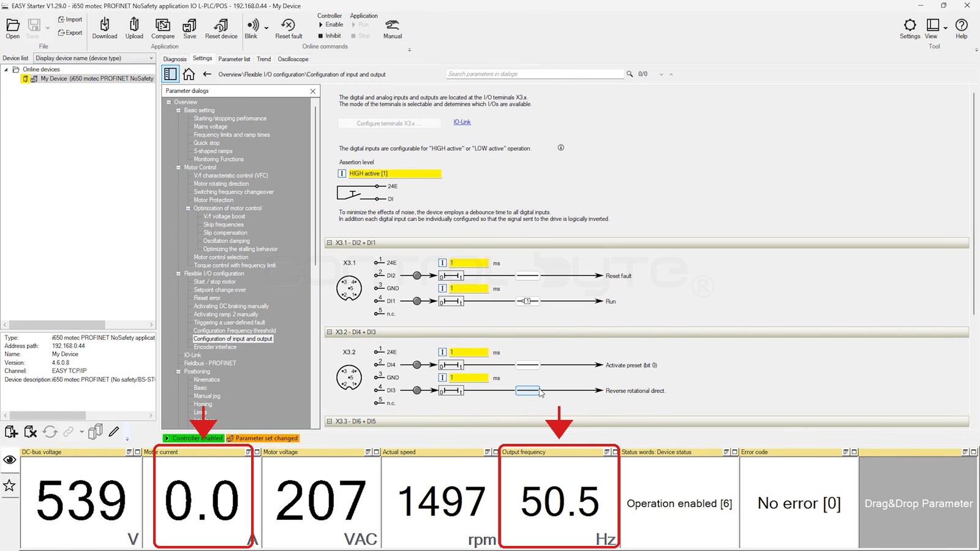Viewport: 980px width, 551px height.
Task: Toggle the parameter dialog tree panel icon
Action: (x=170, y=74)
